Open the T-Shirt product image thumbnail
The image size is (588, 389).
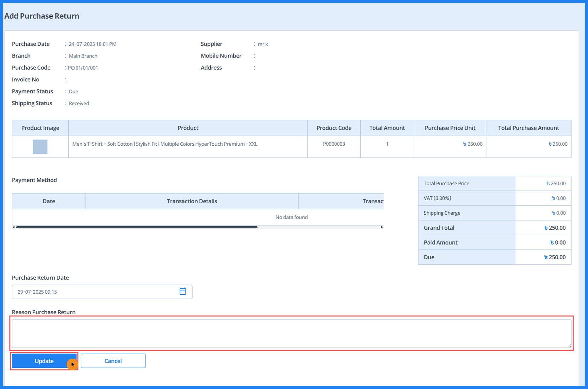coord(40,147)
